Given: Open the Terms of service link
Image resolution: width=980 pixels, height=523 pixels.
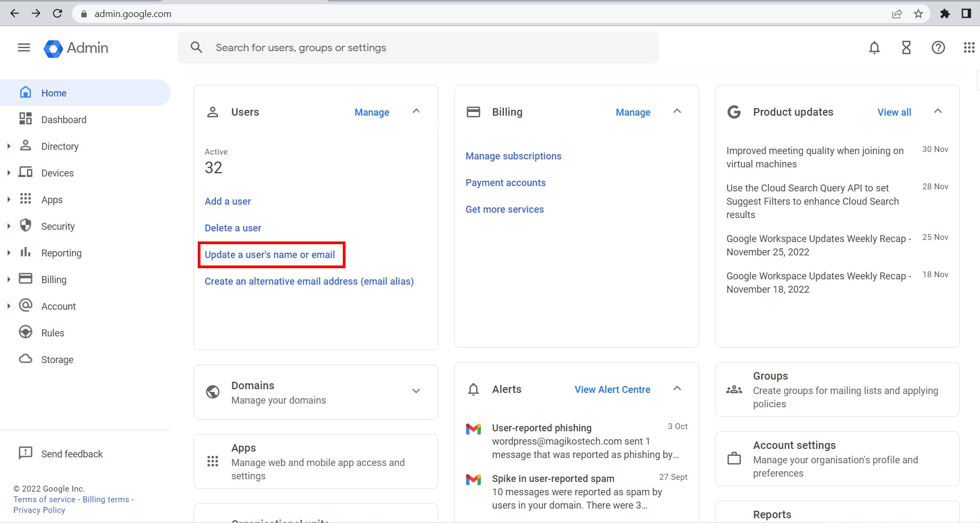Looking at the screenshot, I should pos(44,499).
